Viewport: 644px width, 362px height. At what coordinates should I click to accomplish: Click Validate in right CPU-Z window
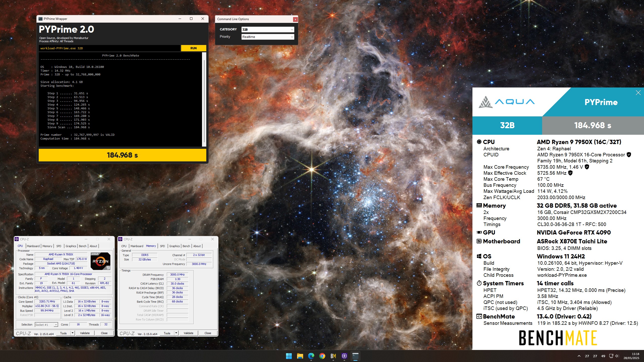click(188, 333)
